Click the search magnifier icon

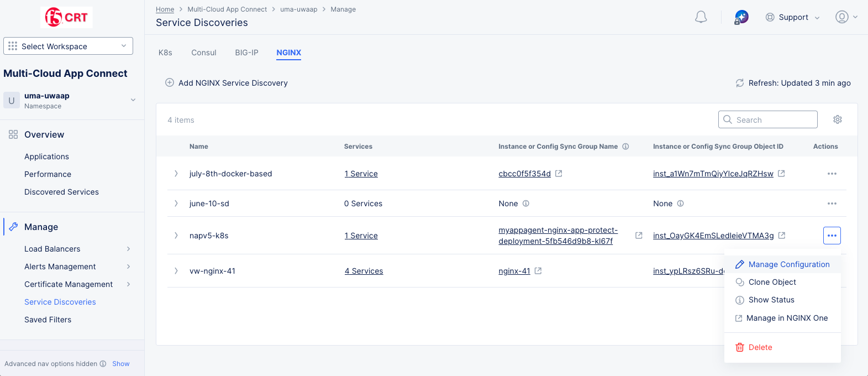(728, 119)
